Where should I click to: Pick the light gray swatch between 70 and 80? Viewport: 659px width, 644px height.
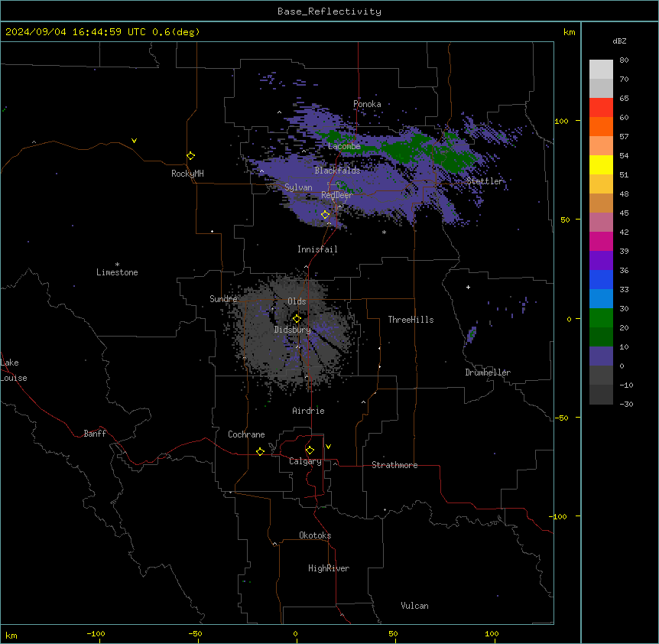pyautogui.click(x=601, y=70)
